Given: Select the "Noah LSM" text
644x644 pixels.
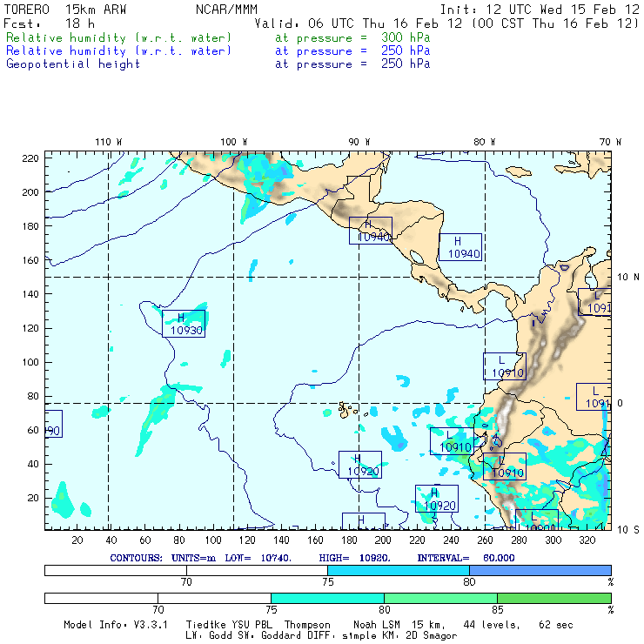Looking at the screenshot, I should tap(377, 625).
